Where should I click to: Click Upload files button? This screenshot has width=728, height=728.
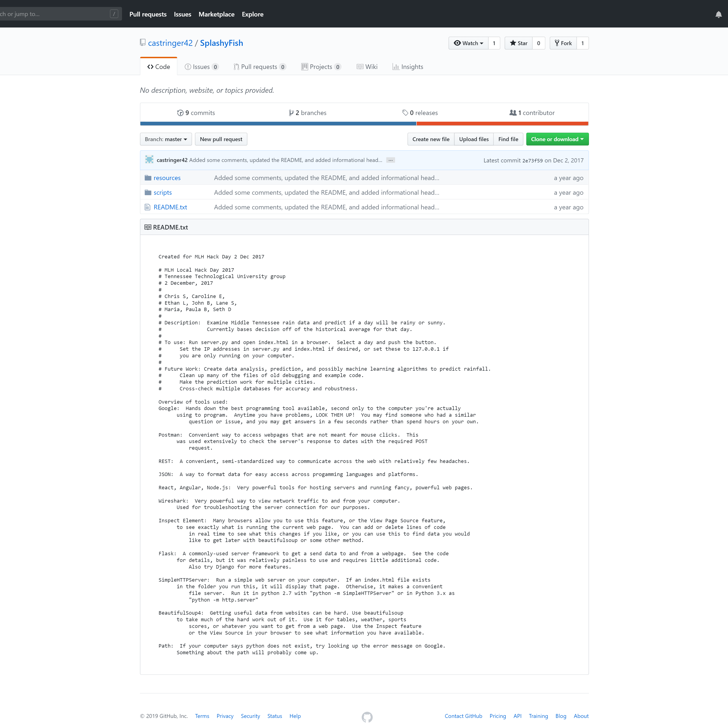tap(474, 139)
